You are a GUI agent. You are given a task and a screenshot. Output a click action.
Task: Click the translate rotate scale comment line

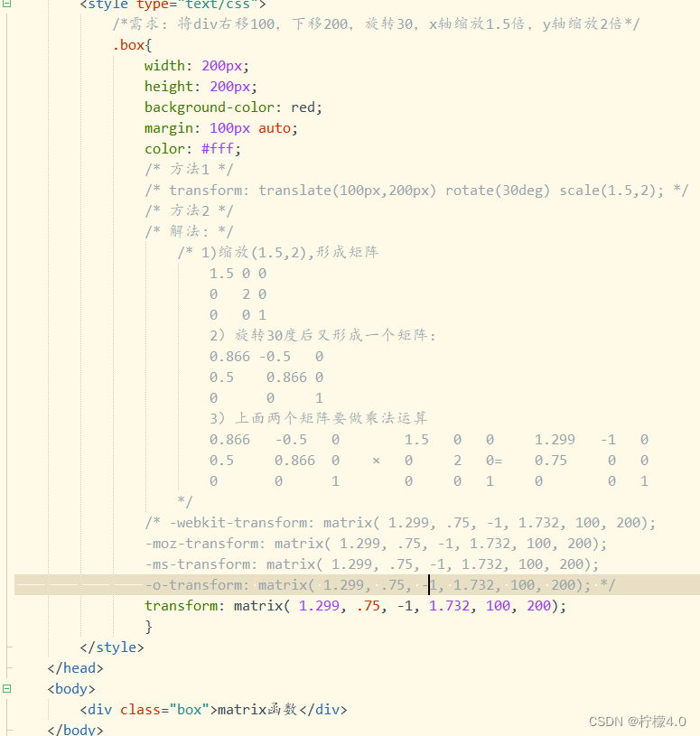tap(416, 191)
